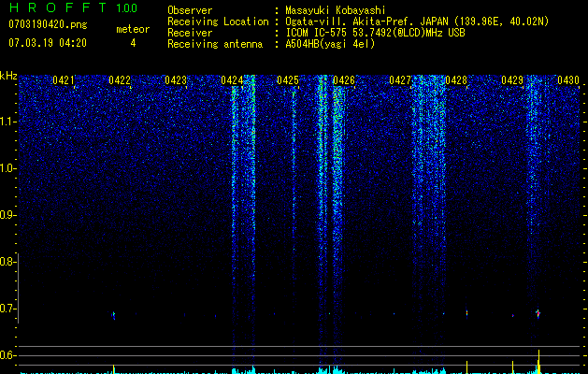This screenshot has width=588, height=374.
Task: Click the meteor count label
Action: coord(133,29)
